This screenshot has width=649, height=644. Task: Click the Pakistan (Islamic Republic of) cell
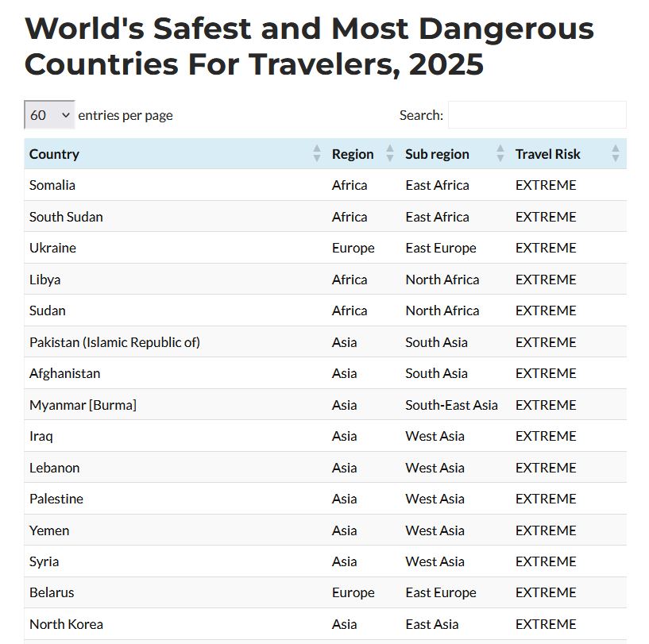click(x=114, y=342)
